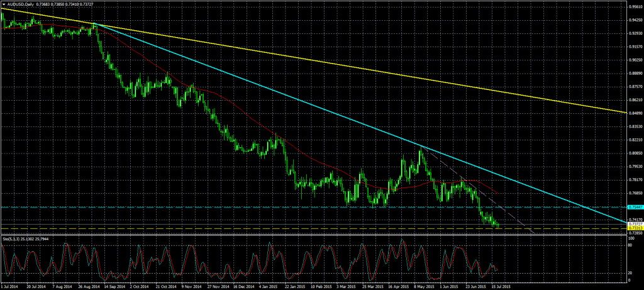The image size is (644, 290).
Task: Click the cyan 0.75447 price label
Action: [635, 206]
